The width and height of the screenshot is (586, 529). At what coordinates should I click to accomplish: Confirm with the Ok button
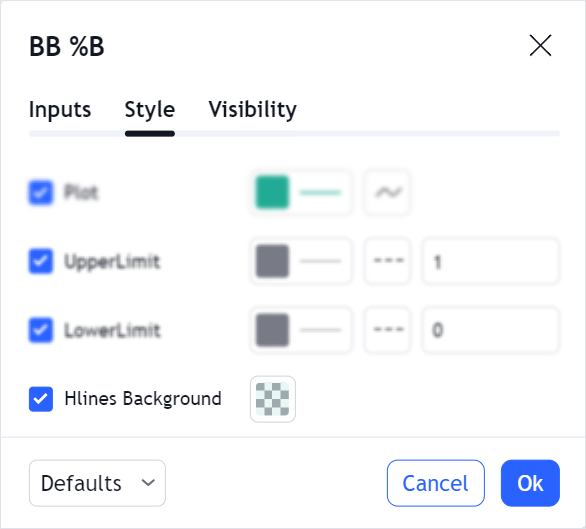click(x=530, y=483)
